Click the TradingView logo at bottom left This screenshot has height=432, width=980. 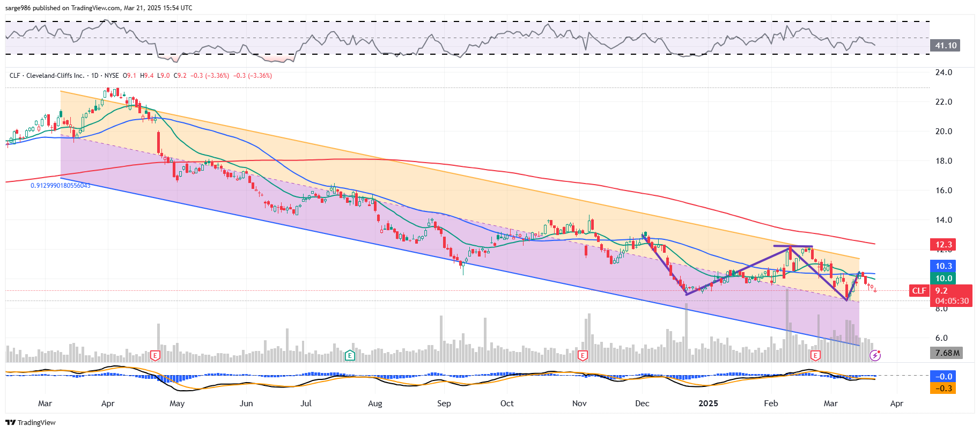click(31, 422)
